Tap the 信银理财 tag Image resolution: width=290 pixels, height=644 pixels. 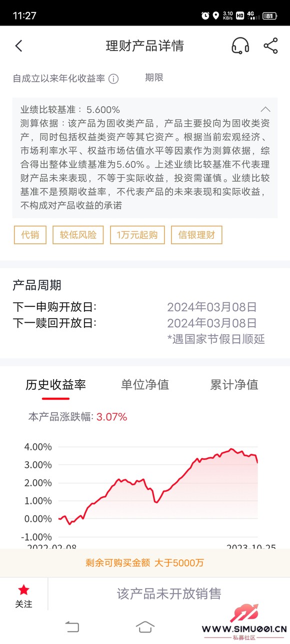click(196, 235)
